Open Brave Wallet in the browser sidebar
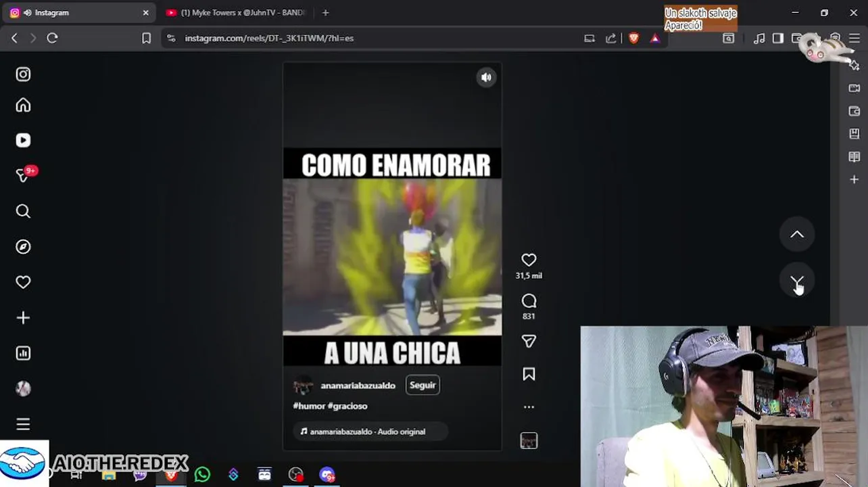This screenshot has width=868, height=487. coord(854,111)
